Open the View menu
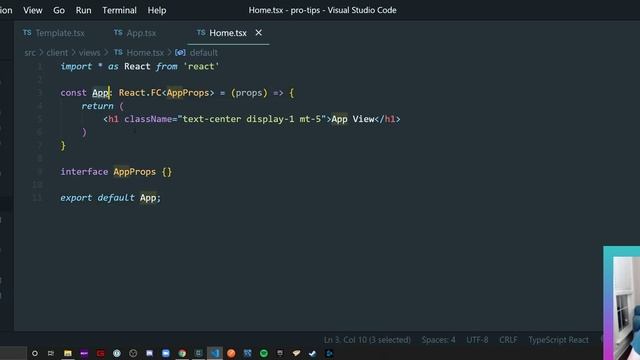 pyautogui.click(x=33, y=10)
